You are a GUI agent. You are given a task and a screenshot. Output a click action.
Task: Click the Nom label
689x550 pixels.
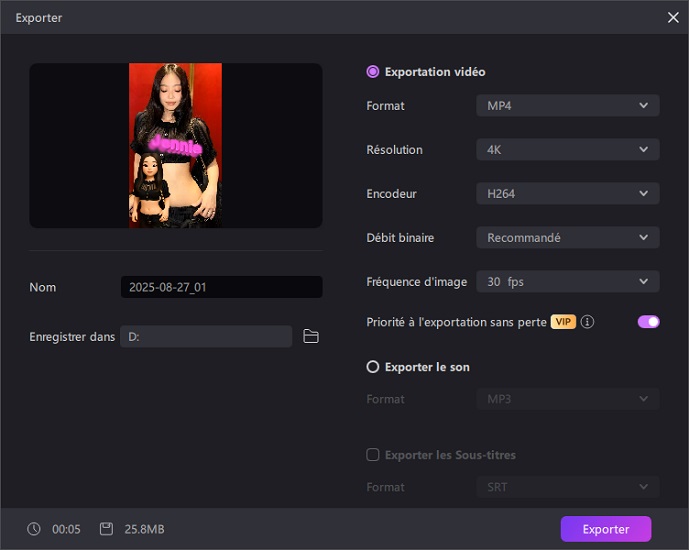coord(43,287)
